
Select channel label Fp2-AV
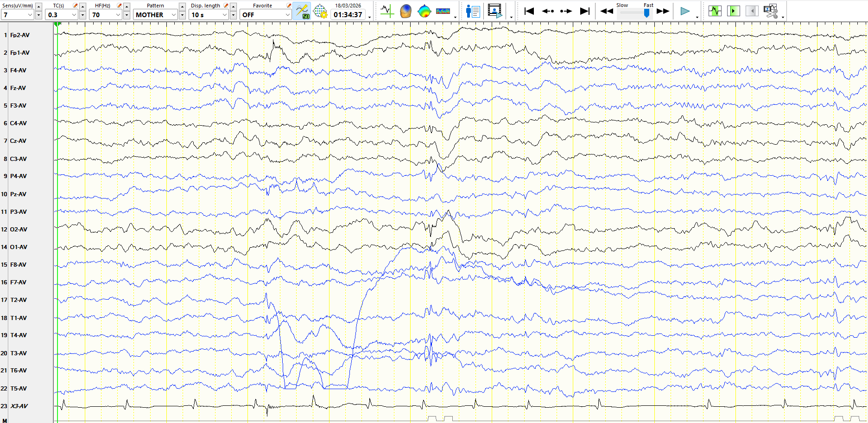(20, 35)
